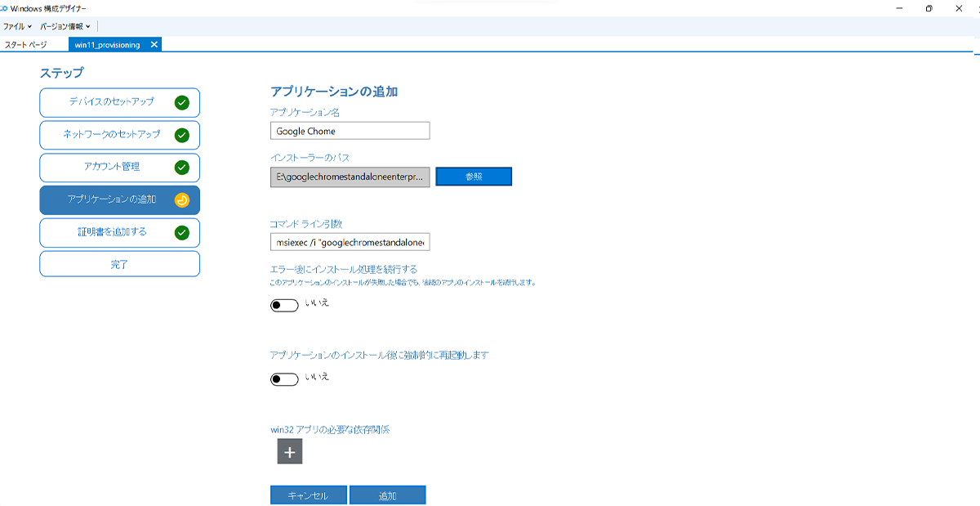Switch to the スタート ページ tab

tap(29, 45)
